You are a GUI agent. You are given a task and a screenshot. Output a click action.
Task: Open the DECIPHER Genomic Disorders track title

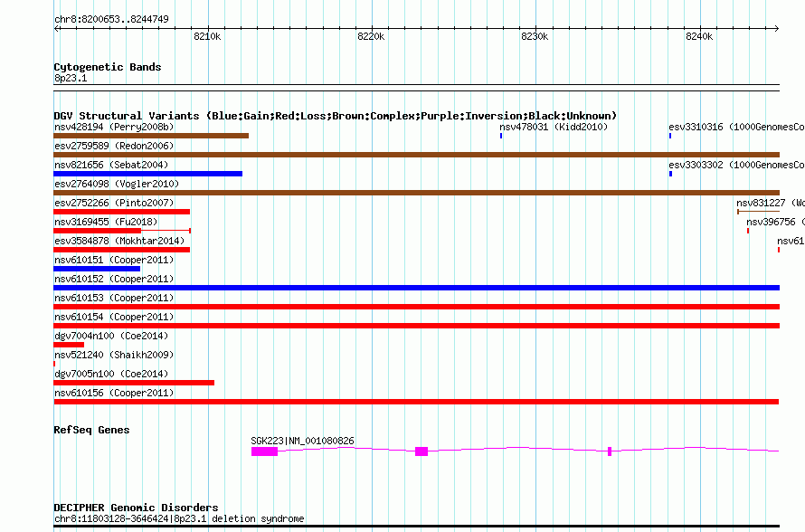pos(136,508)
